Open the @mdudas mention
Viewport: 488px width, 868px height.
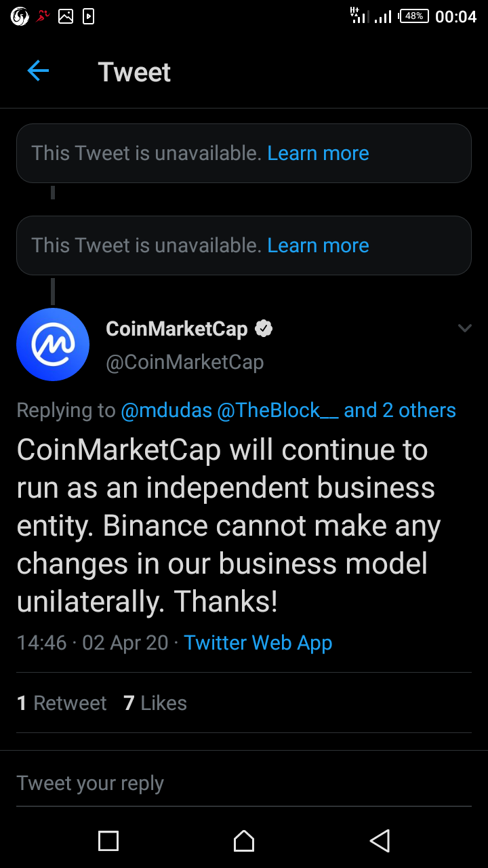166,410
